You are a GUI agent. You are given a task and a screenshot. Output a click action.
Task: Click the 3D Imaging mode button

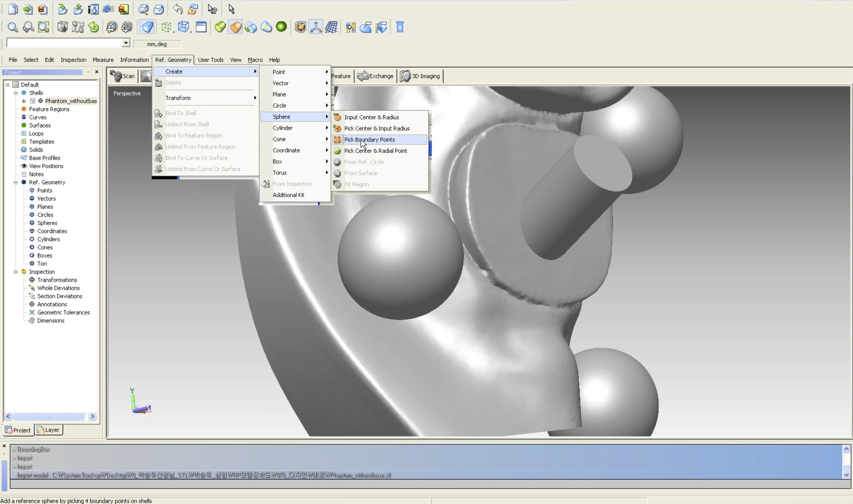point(421,76)
